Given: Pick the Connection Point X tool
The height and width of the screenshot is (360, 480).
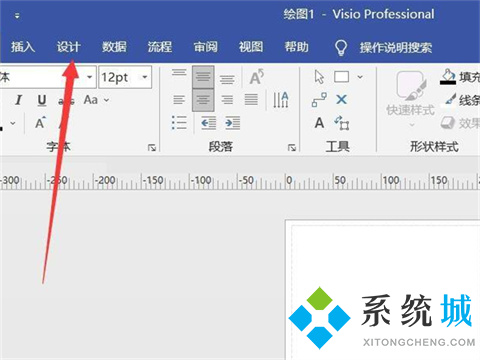Looking at the screenshot, I should [x=342, y=99].
